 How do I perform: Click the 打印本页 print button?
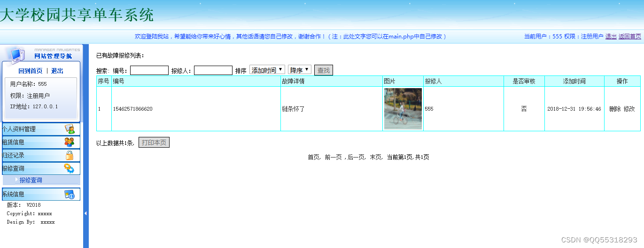point(154,143)
